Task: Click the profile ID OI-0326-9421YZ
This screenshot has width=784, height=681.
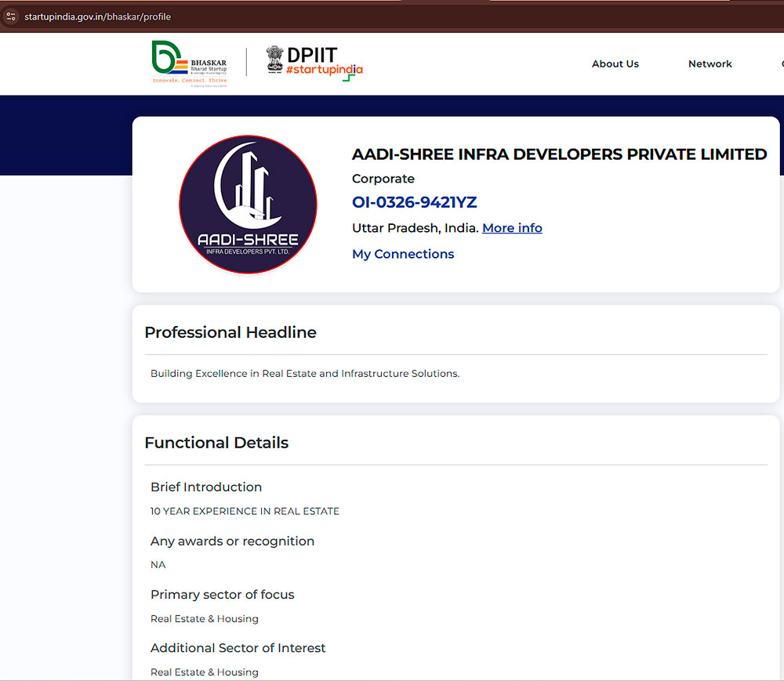Action: pyautogui.click(x=414, y=202)
